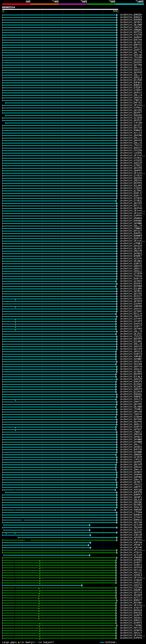Screen dimensions: 146x644
Task: Open hit UniRef100_Q6YVM4
Action: tap(131, 65)
